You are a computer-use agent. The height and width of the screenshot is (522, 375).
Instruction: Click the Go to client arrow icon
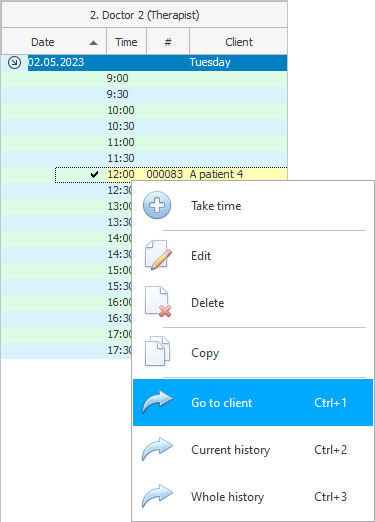pyautogui.click(x=157, y=402)
